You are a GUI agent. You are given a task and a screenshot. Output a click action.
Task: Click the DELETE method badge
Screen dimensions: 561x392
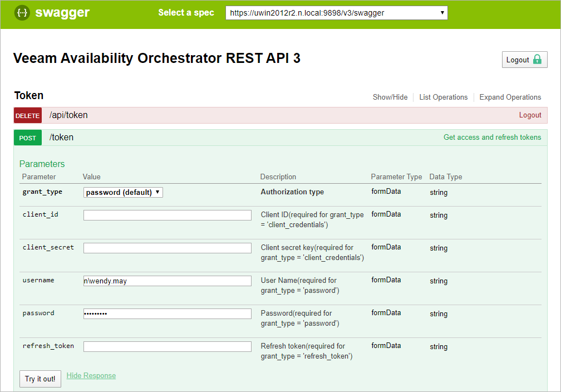28,115
